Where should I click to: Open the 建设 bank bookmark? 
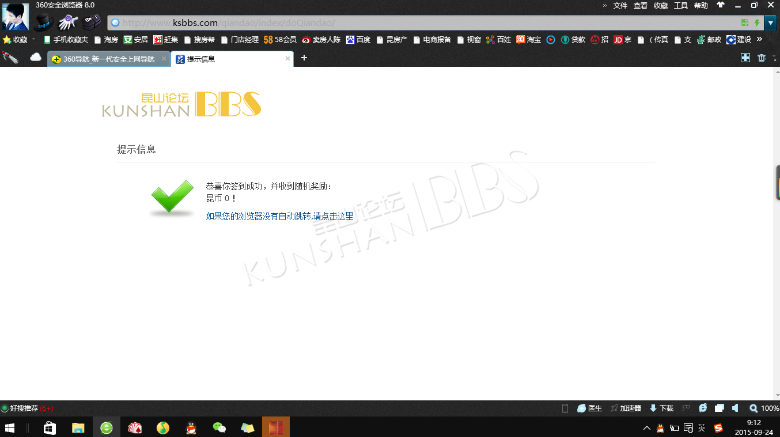pyautogui.click(x=739, y=40)
